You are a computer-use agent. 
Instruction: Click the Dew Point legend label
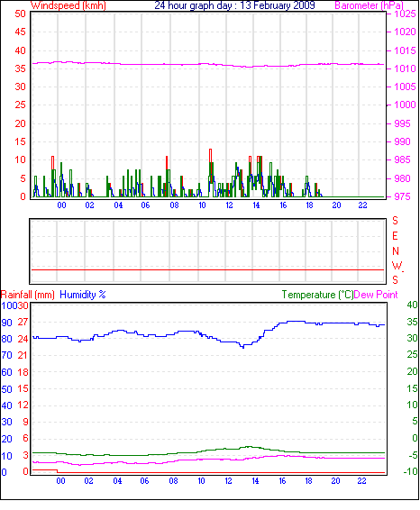(x=376, y=295)
